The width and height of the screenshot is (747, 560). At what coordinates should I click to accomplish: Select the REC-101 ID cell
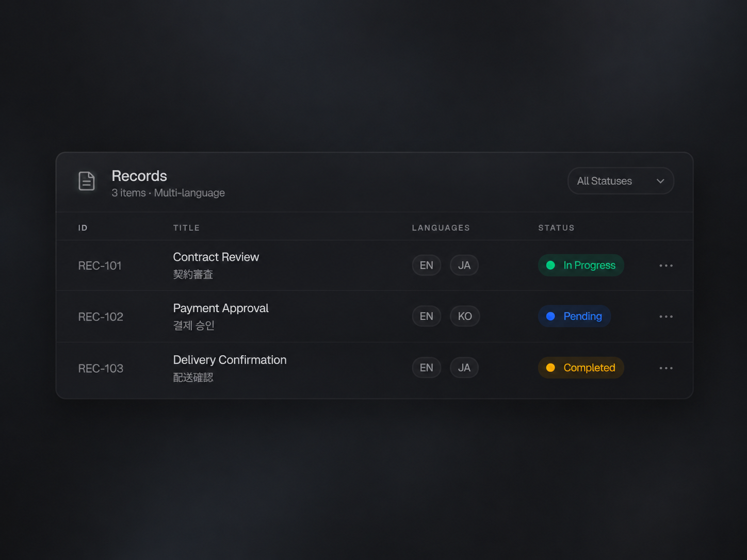100,266
